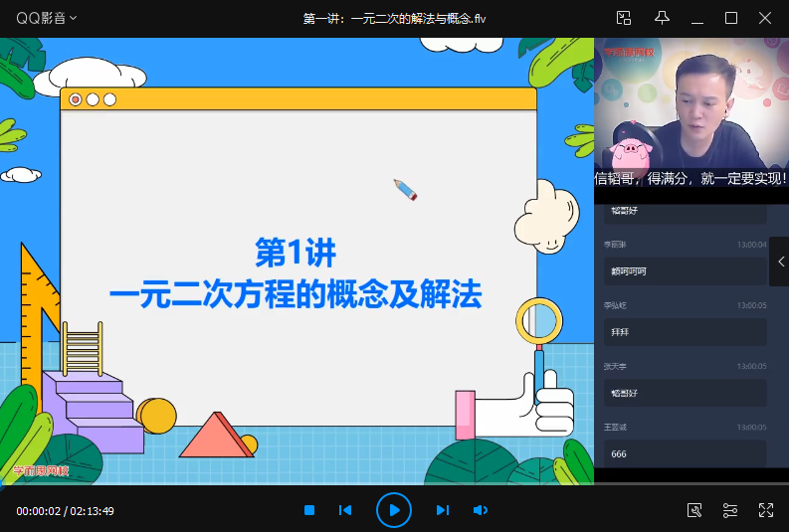Click the 第1讲 slide title text
The height and width of the screenshot is (532, 789).
(295, 254)
